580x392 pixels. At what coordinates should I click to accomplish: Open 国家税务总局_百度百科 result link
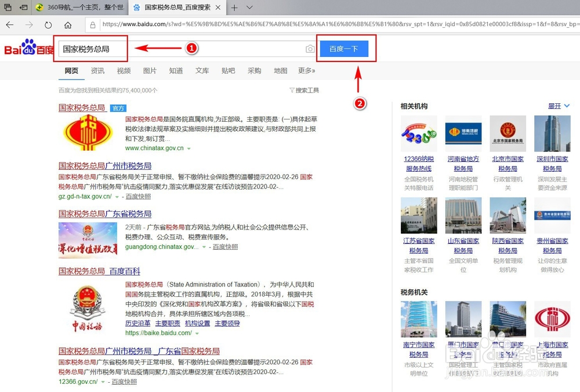pos(100,271)
